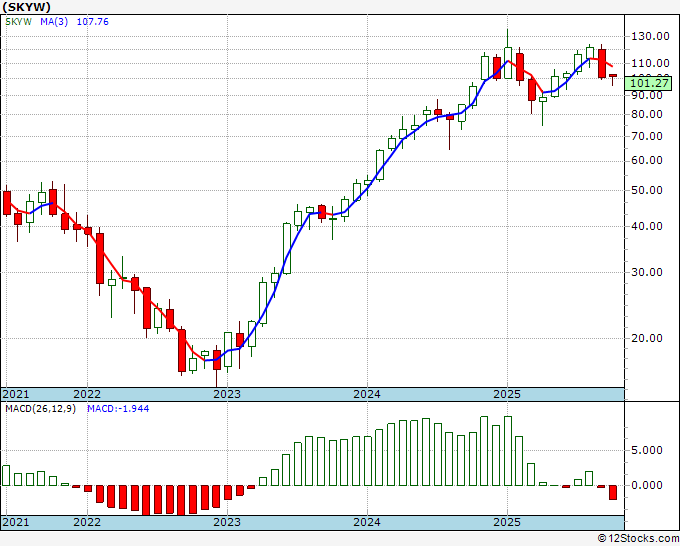This screenshot has height=546, width=680.
Task: Click 2021 on the price chart timeline
Action: click(x=16, y=394)
